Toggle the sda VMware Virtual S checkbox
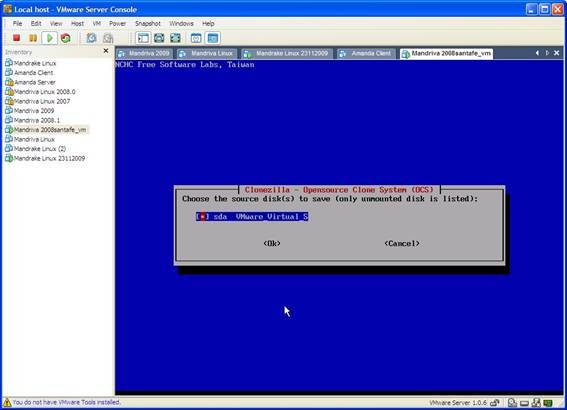Viewport: 567px width, 410px height. [x=252, y=217]
